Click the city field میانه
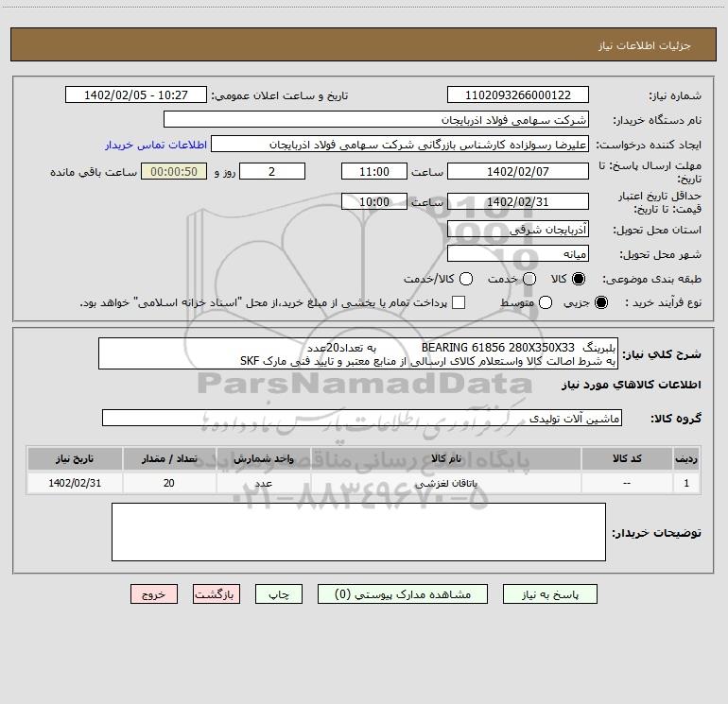The width and height of the screenshot is (728, 704). tap(518, 254)
